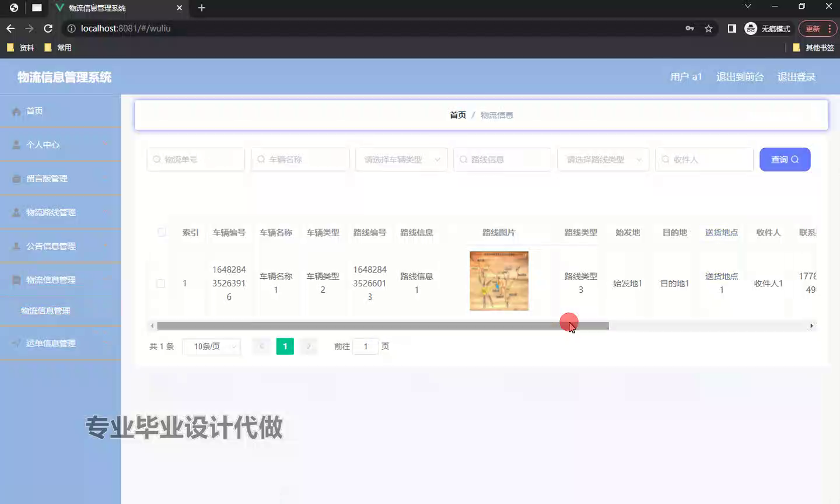Bookmark page using the star icon
Image resolution: width=840 pixels, height=504 pixels.
coord(708,29)
